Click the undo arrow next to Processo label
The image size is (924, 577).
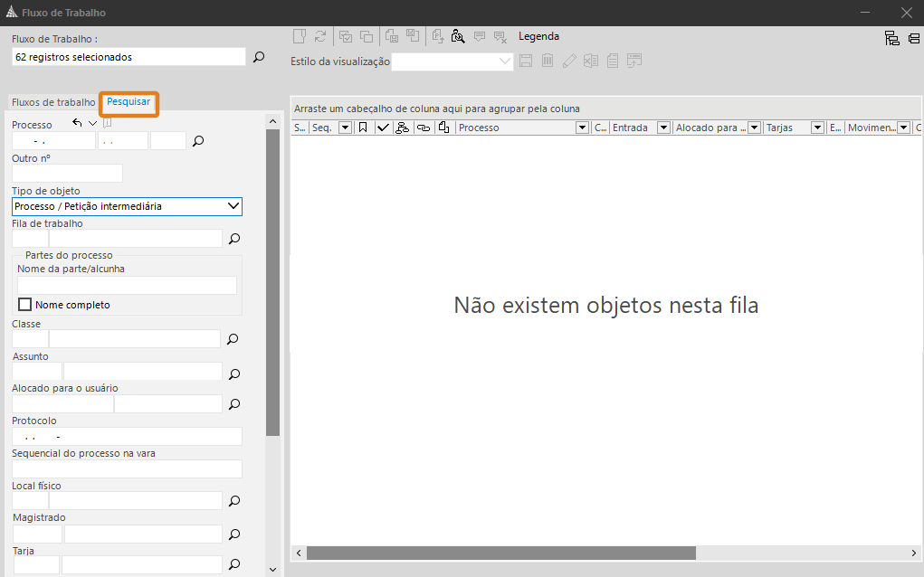(77, 123)
